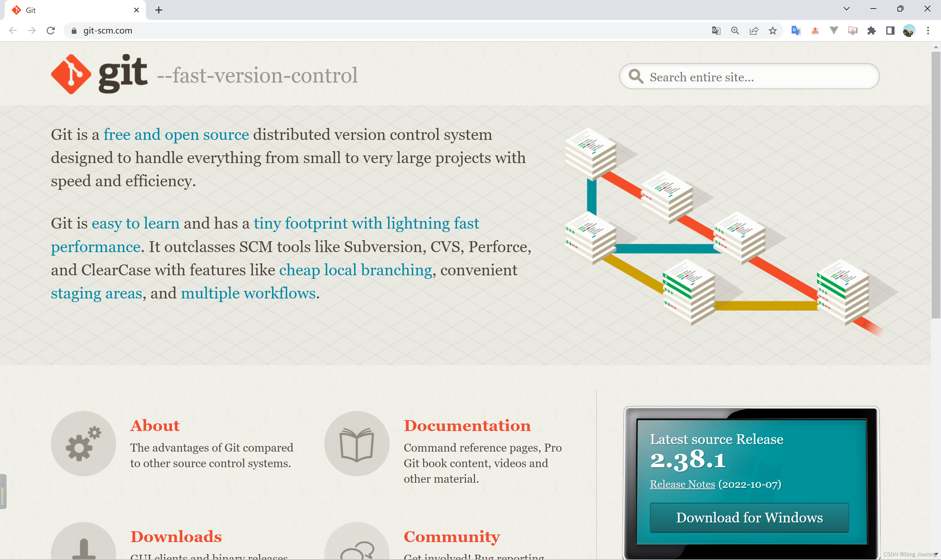941x560 pixels.
Task: Click the screen-capture extension icon
Action: point(853,31)
